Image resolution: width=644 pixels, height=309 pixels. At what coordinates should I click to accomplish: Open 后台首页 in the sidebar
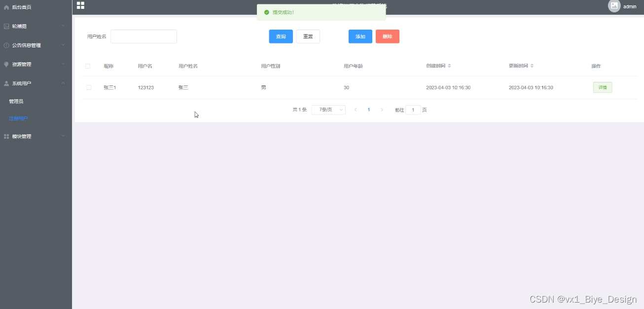point(36,7)
